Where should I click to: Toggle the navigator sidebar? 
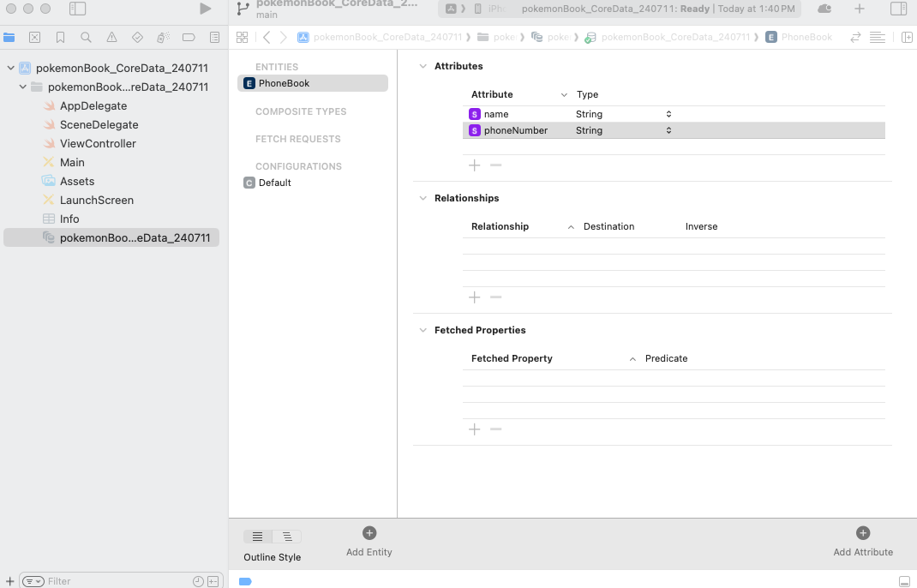pyautogui.click(x=77, y=9)
